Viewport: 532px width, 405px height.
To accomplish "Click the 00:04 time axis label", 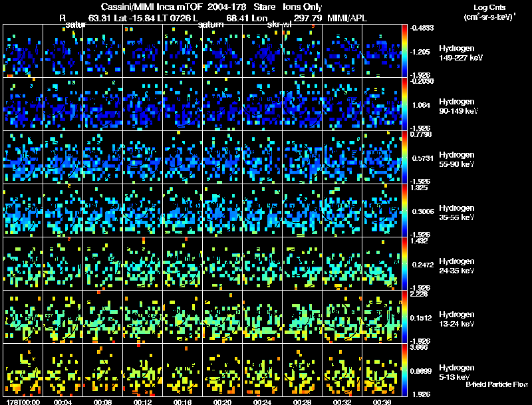I will tap(63, 402).
